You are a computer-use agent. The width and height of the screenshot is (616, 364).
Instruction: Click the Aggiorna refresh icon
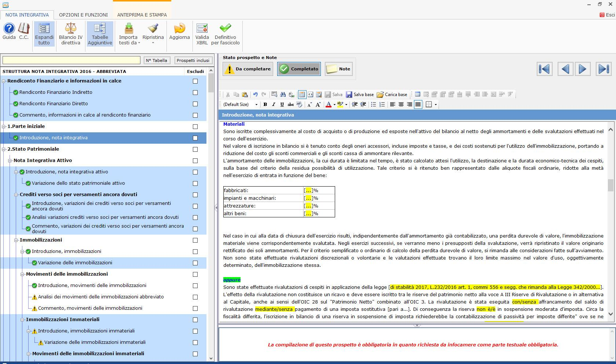pyautogui.click(x=179, y=32)
